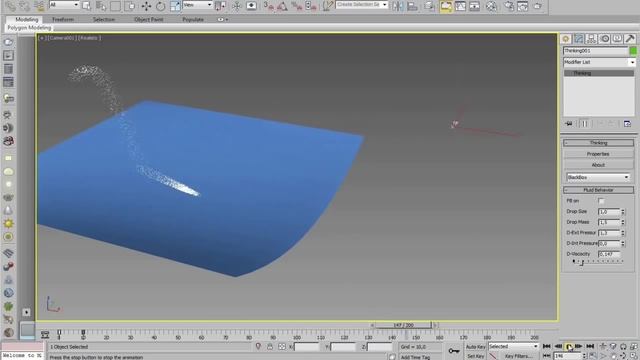Go to the start frame
This screenshot has width=640, height=360.
(547, 346)
